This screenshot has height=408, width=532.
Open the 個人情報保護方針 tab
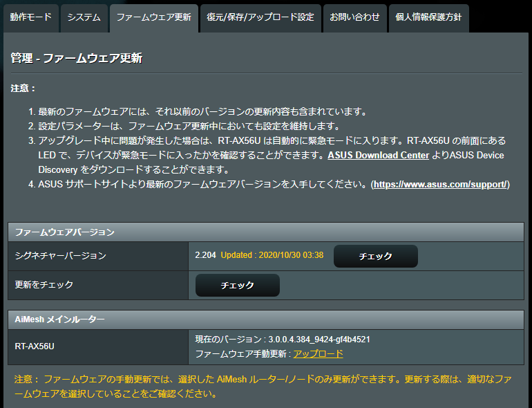(428, 17)
